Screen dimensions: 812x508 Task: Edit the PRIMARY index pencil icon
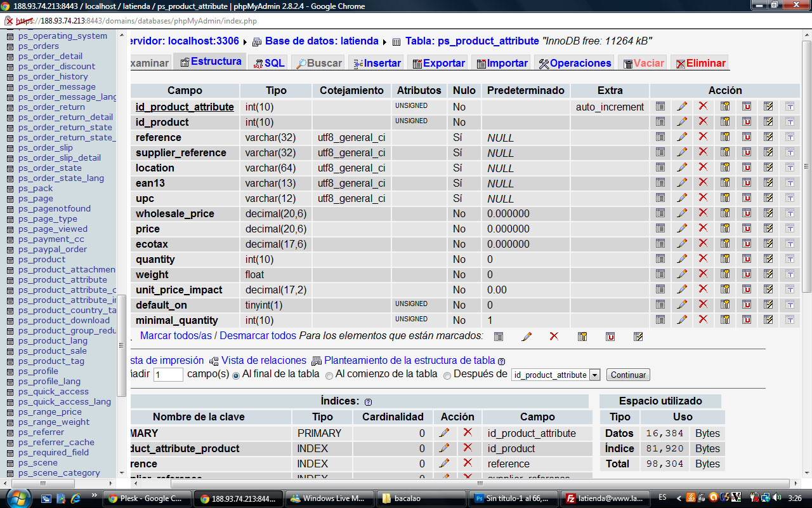pyautogui.click(x=444, y=432)
